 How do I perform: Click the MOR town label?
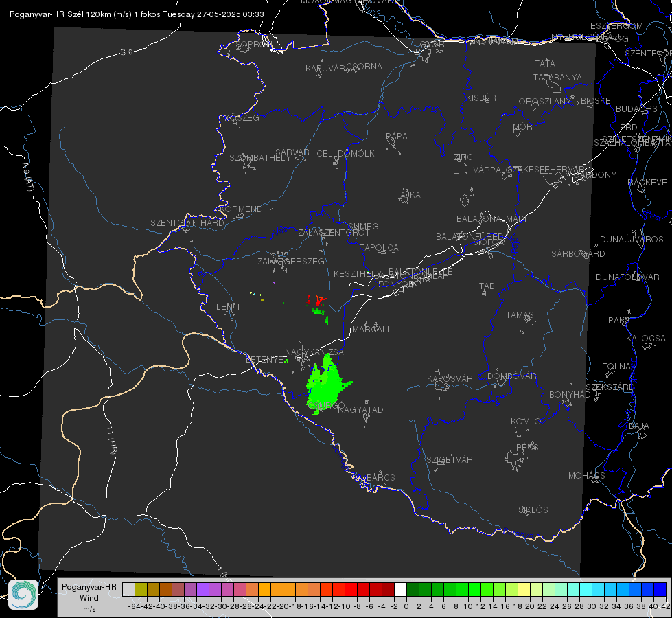pos(523,127)
